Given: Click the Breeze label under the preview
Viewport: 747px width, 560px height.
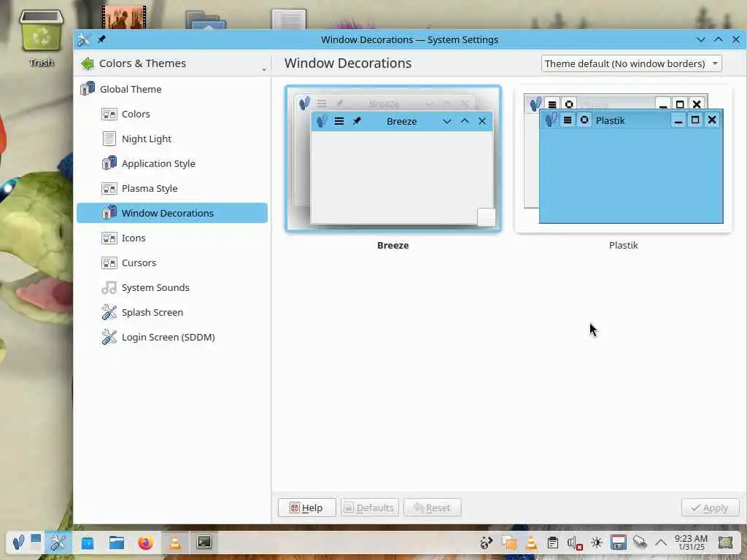Looking at the screenshot, I should pyautogui.click(x=393, y=245).
